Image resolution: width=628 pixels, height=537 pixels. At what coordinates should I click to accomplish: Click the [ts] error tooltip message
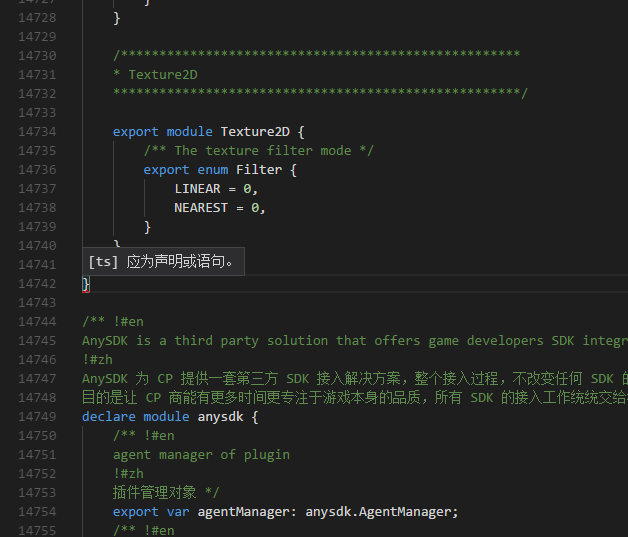point(164,262)
